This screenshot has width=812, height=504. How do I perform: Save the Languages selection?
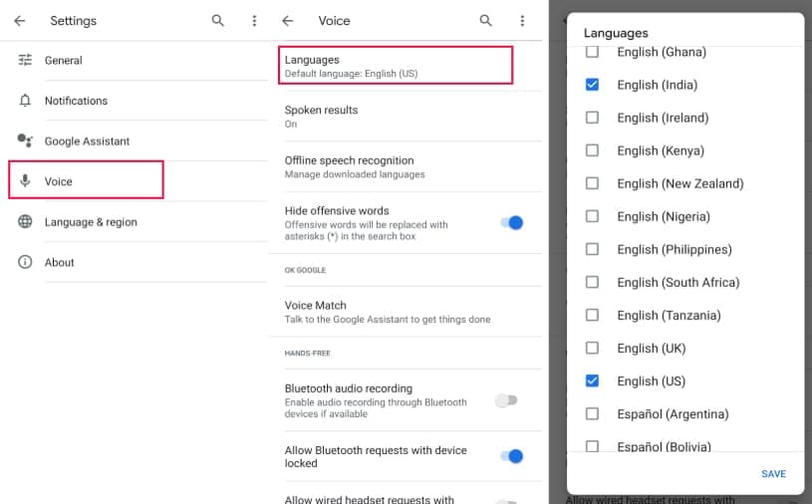click(x=773, y=473)
